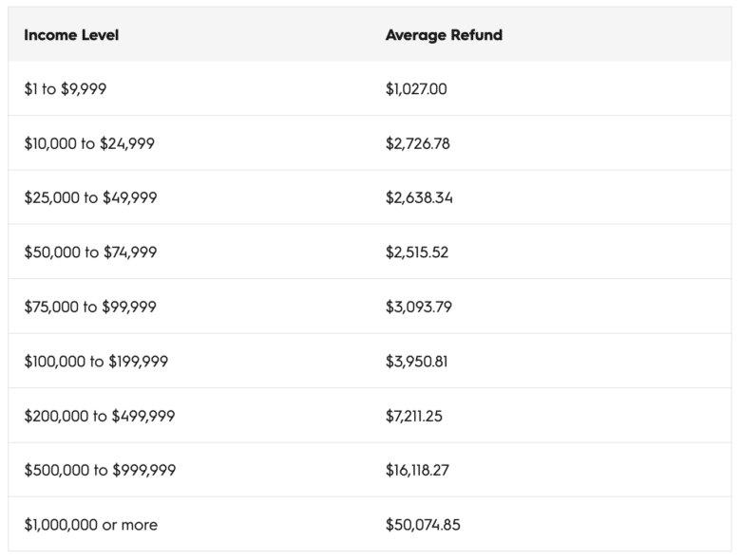Click the $2,726.78 refund value

point(418,143)
